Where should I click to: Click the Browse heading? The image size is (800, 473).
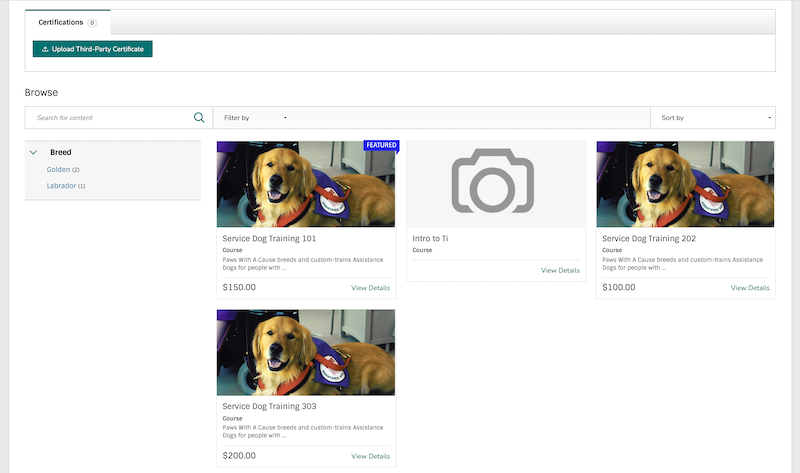click(x=41, y=92)
